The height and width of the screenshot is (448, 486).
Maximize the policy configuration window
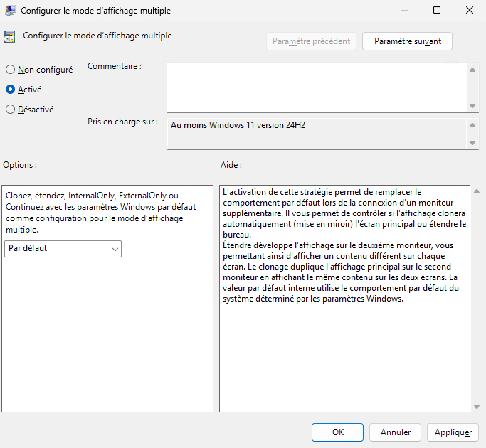[437, 11]
